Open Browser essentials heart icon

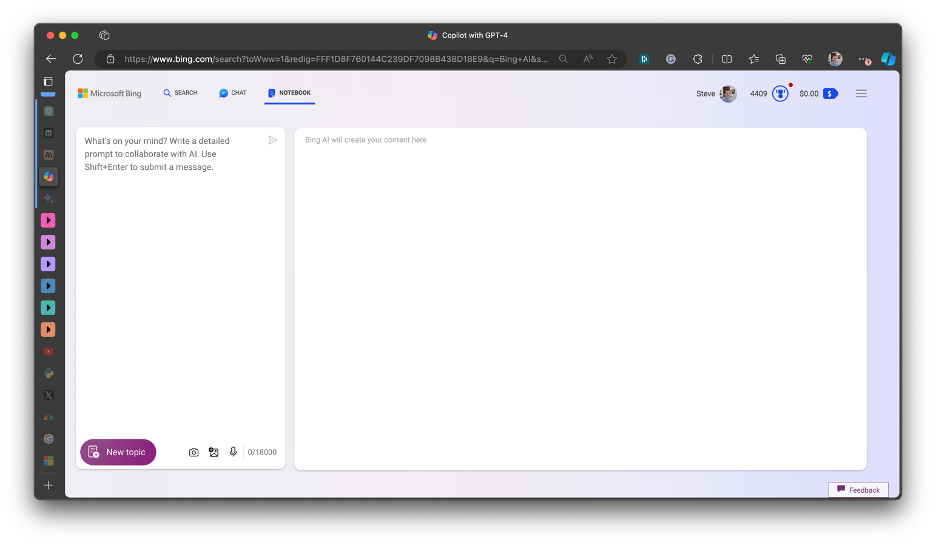[807, 58]
